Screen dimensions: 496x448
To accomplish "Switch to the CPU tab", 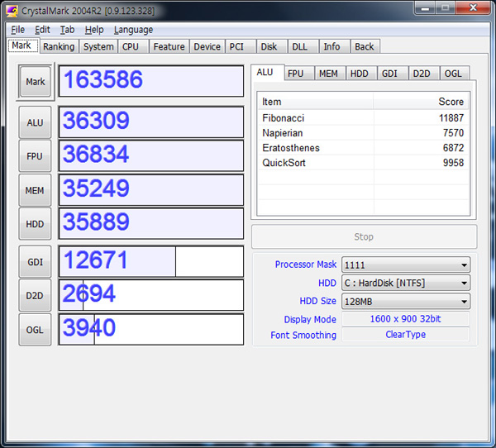I will pos(133,46).
